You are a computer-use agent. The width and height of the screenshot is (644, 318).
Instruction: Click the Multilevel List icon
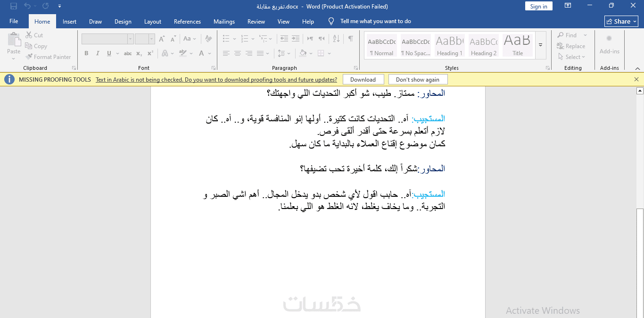click(x=262, y=39)
